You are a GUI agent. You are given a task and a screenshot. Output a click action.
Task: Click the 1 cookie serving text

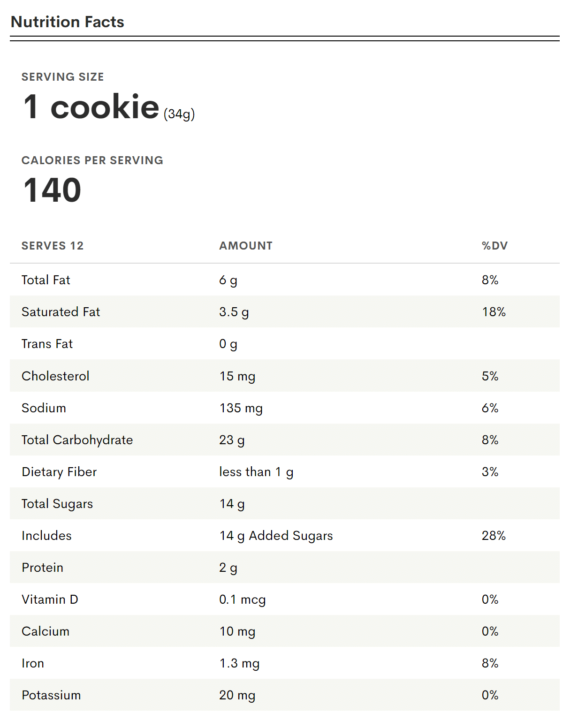(x=91, y=107)
